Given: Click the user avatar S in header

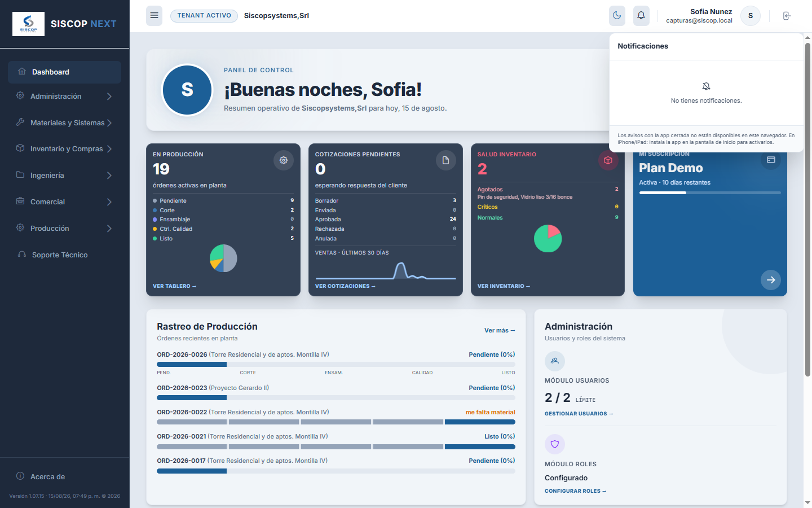Looking at the screenshot, I should pos(751,16).
